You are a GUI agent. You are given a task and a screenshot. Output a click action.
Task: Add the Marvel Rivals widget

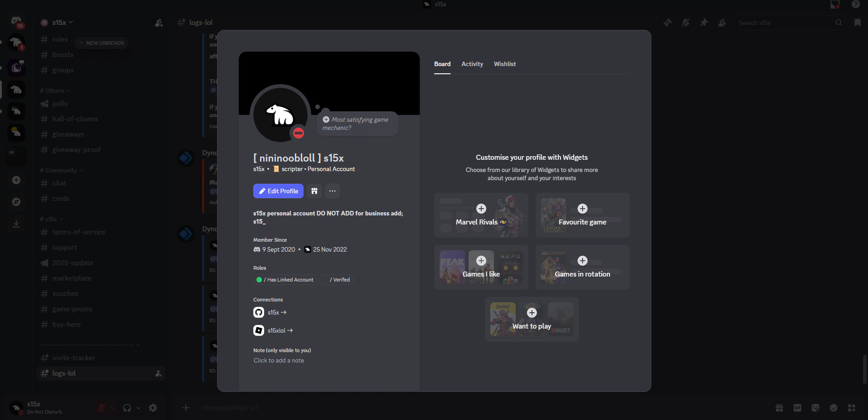[x=481, y=215]
